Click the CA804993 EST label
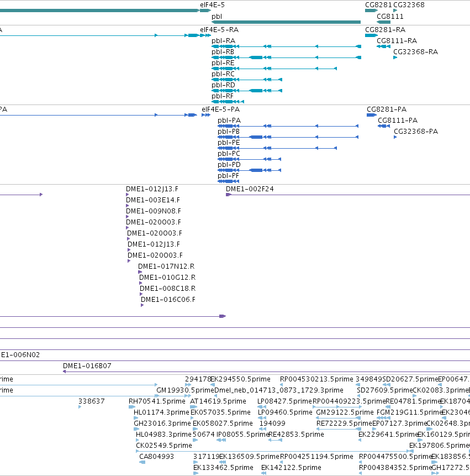 (156, 457)
